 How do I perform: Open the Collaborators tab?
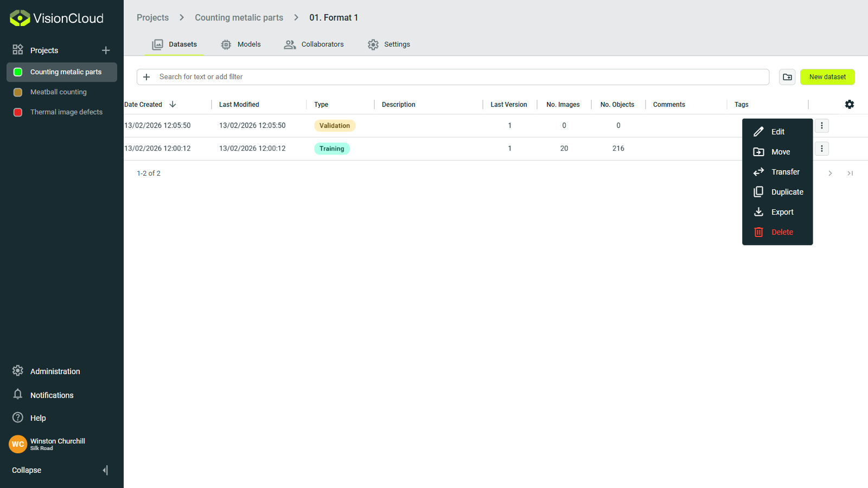click(314, 44)
